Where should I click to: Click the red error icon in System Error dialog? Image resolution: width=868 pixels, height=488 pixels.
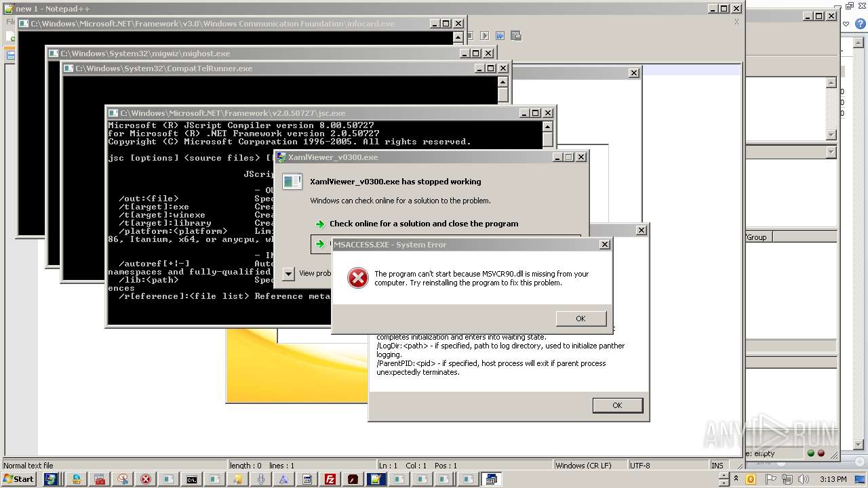pyautogui.click(x=357, y=278)
